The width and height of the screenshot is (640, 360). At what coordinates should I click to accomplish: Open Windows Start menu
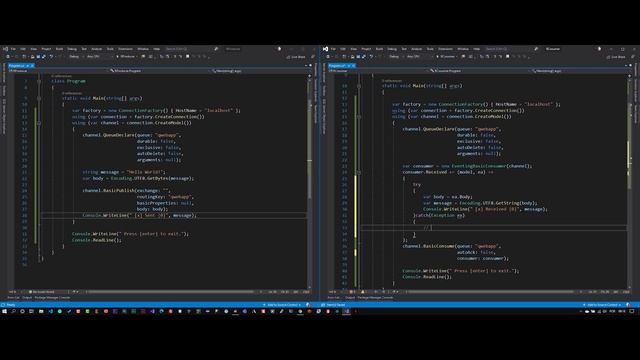[x=4, y=311]
